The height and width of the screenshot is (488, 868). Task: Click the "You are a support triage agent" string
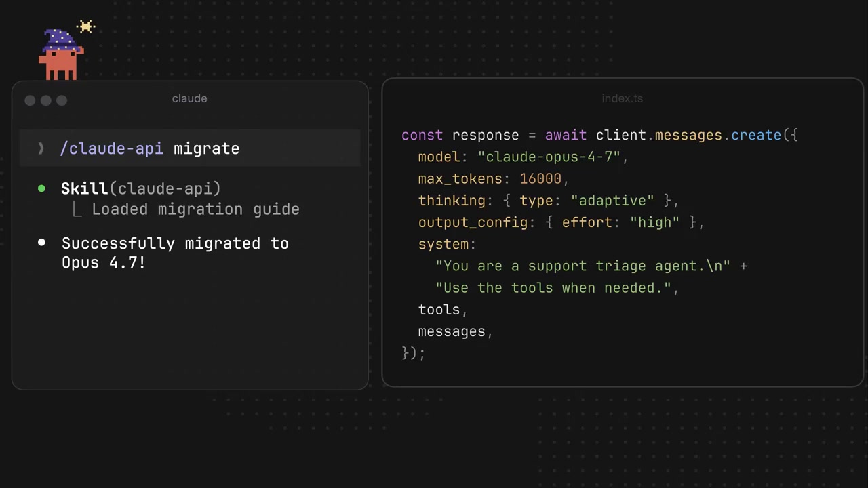click(x=583, y=266)
